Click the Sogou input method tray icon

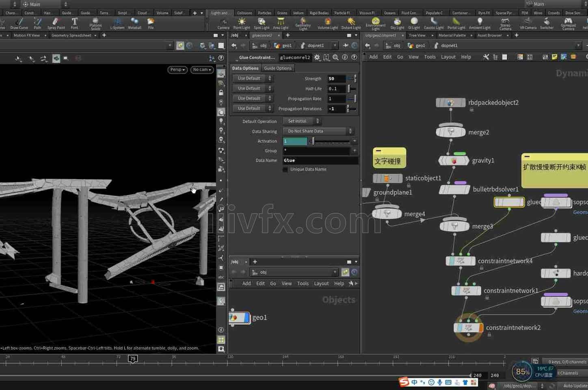(x=404, y=382)
